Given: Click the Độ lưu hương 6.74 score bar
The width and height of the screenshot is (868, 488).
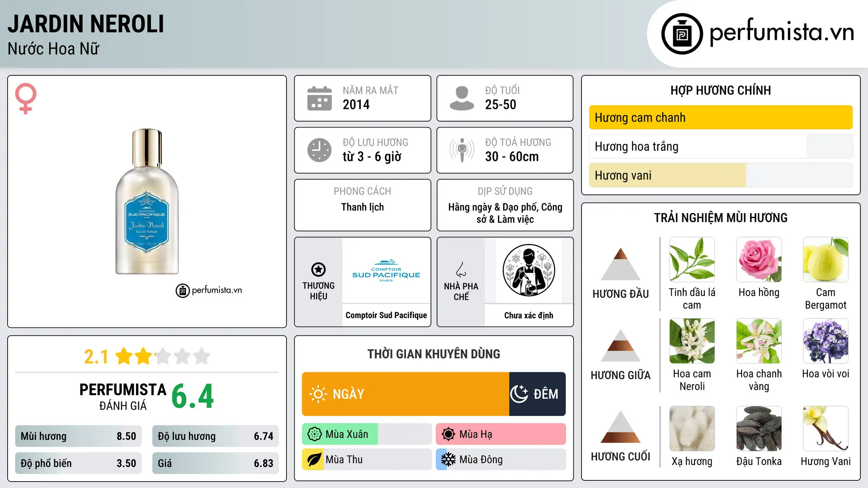Looking at the screenshot, I should click(215, 436).
